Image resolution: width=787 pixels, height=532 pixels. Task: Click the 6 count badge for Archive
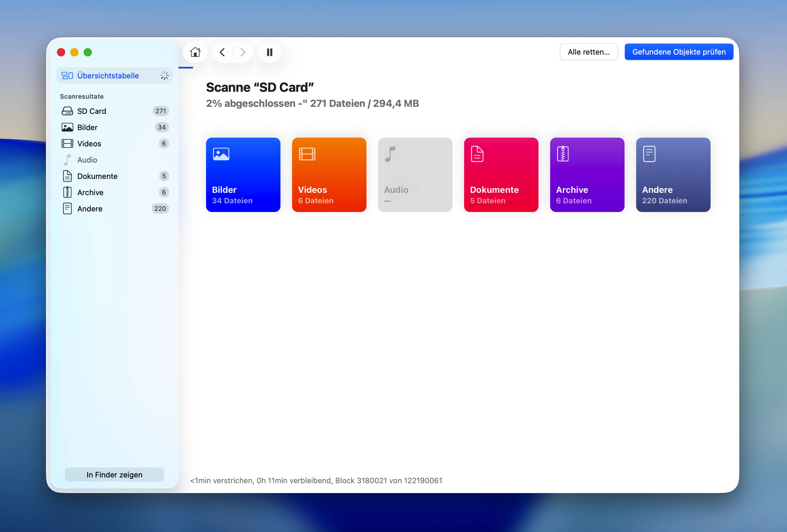tap(164, 192)
